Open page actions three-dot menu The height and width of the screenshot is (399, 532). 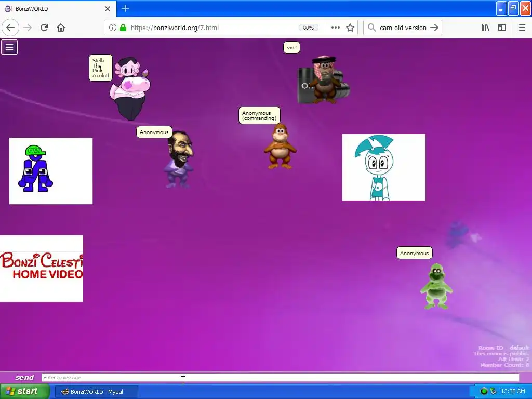coord(335,28)
